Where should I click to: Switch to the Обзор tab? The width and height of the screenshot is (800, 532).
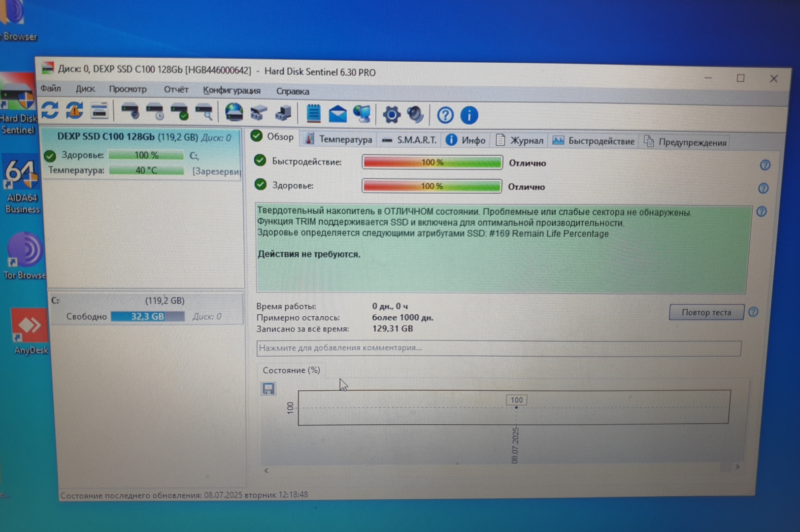(272, 136)
